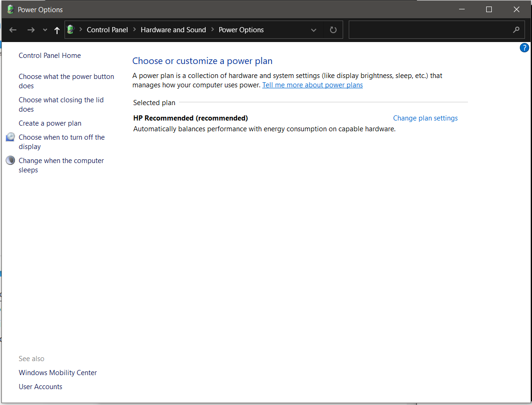Open the address bar history dropdown
The height and width of the screenshot is (405, 532).
(314, 30)
